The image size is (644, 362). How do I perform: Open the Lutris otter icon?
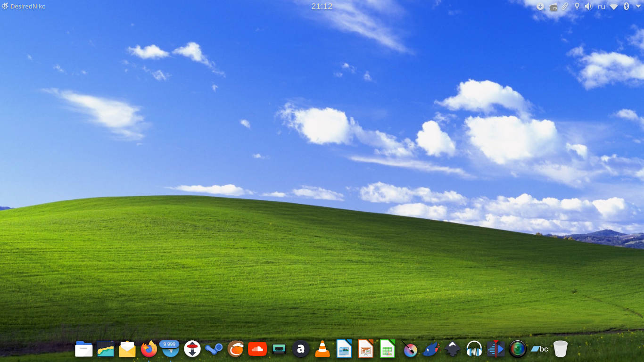coord(236,349)
